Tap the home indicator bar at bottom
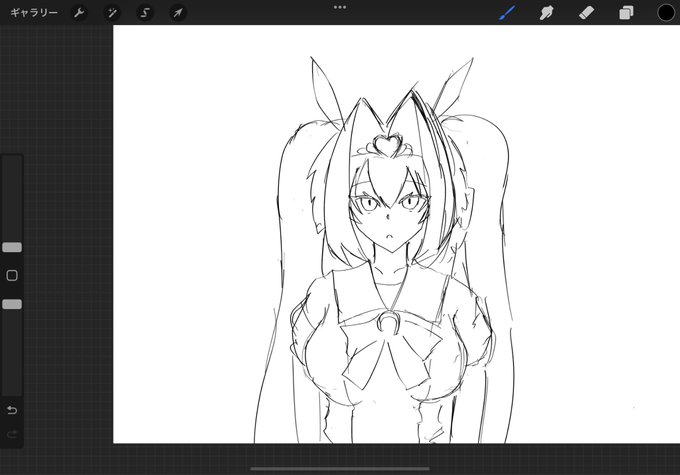This screenshot has width=680, height=475. click(340, 468)
